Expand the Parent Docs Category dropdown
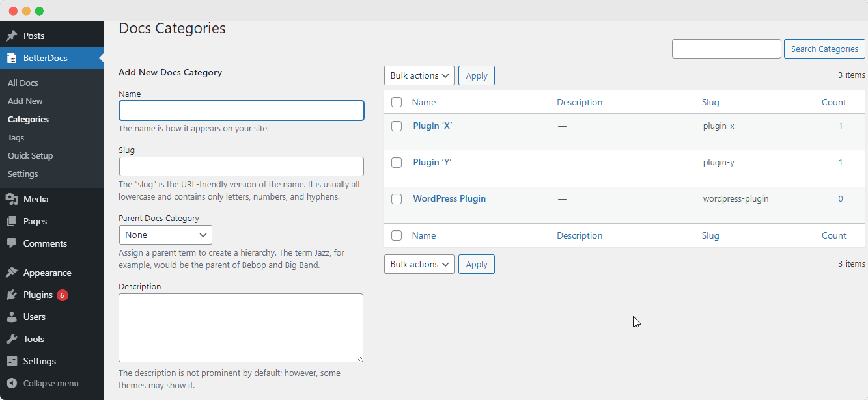Screen dimensions: 868x400 pyautogui.click(x=165, y=235)
